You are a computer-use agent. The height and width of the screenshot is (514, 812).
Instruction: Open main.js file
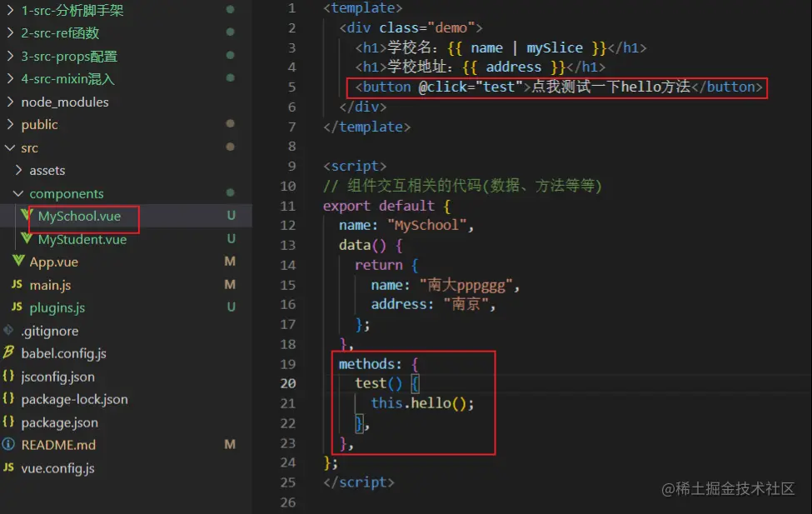(50, 285)
